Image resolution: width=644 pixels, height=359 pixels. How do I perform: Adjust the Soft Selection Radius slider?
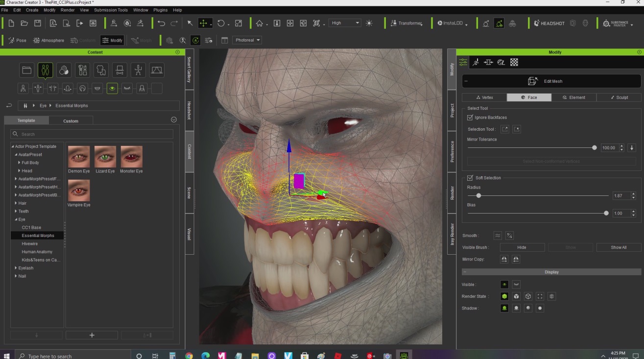click(x=478, y=195)
